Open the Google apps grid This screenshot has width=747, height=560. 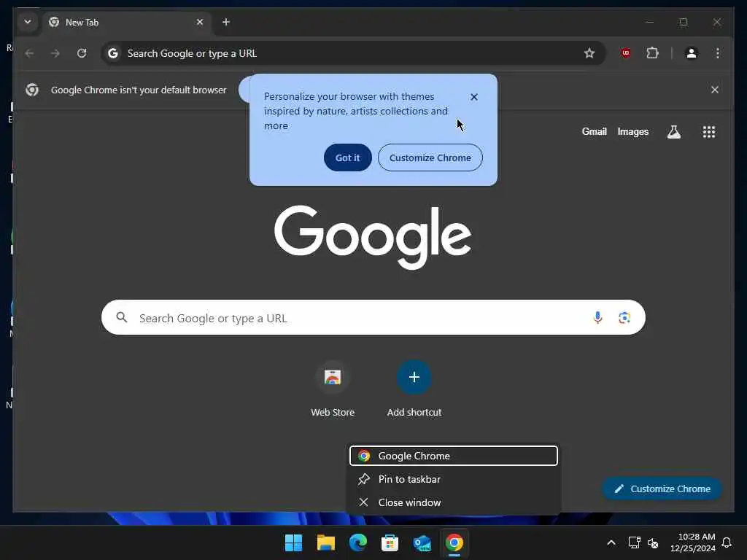709,132
